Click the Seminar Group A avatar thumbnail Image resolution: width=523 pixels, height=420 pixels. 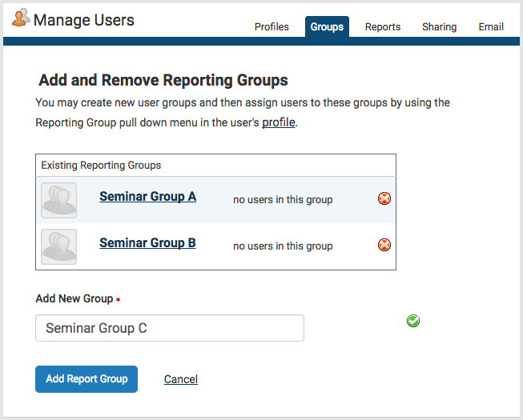click(x=58, y=200)
